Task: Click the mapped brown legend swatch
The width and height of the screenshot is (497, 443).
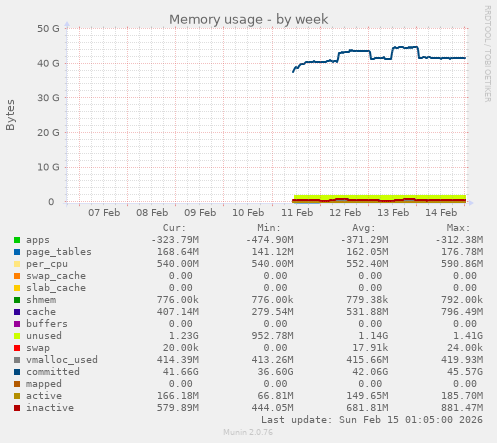Action: point(17,384)
